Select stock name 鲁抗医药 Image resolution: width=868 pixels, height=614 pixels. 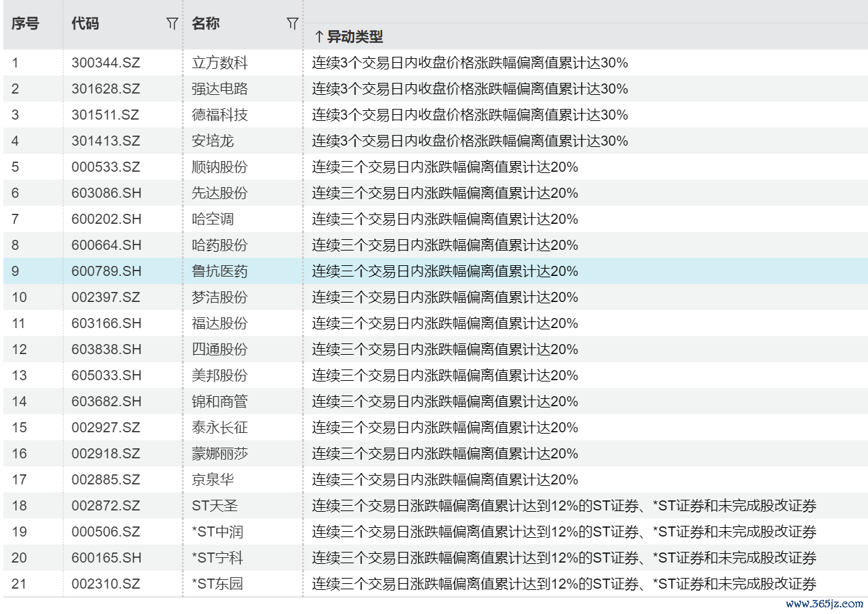(x=220, y=271)
